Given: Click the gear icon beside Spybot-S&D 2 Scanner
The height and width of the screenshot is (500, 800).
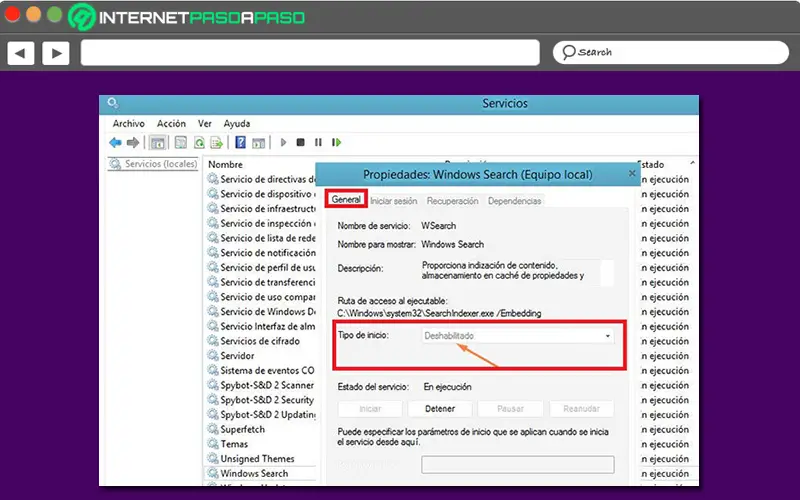Looking at the screenshot, I should click(212, 385).
